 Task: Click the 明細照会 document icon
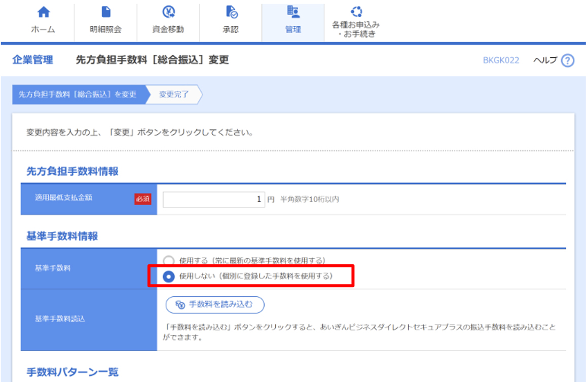click(x=105, y=13)
